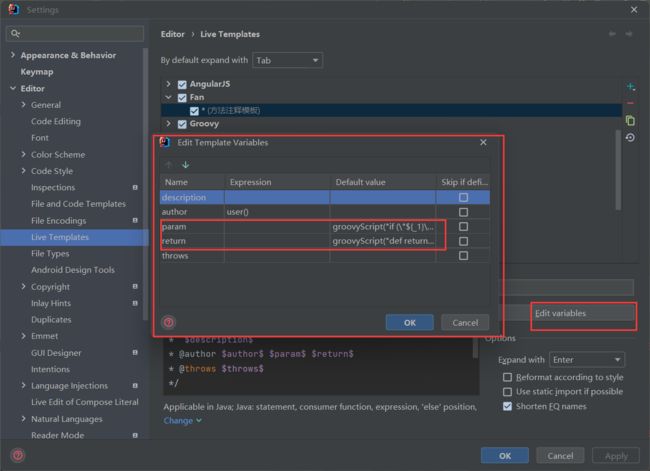
Task: Click the Editor breadcrumb link
Action: pos(172,34)
